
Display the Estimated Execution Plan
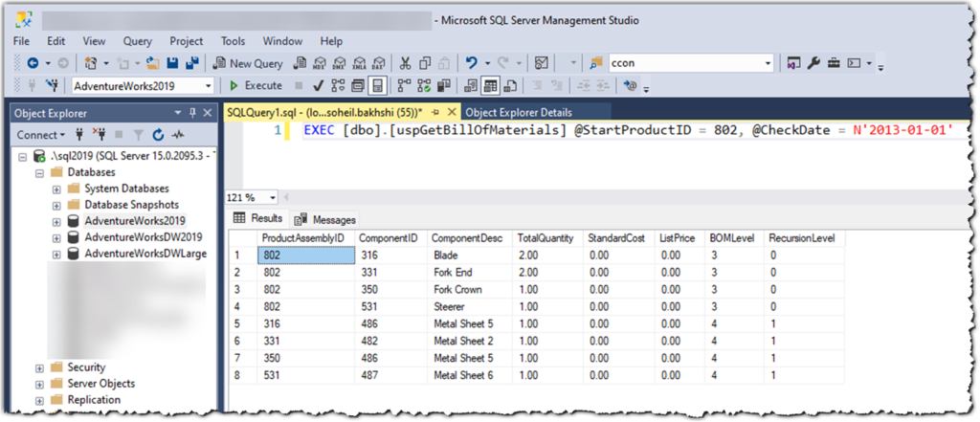(338, 85)
